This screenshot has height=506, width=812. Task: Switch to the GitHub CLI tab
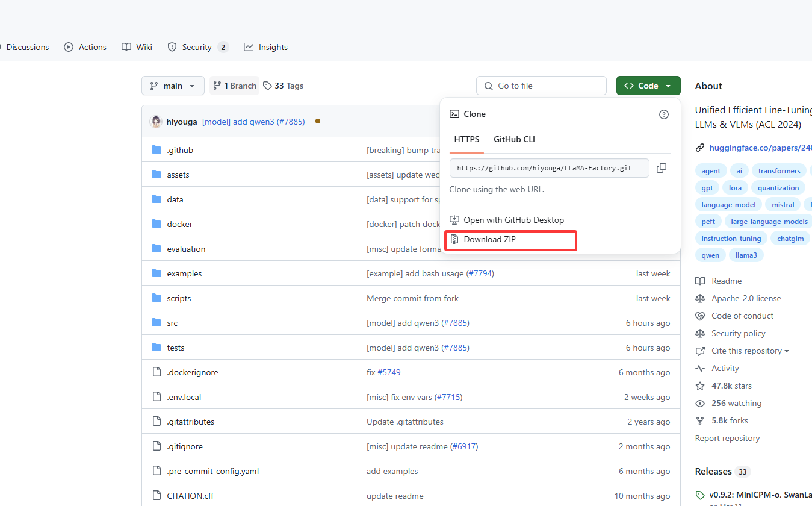514,139
